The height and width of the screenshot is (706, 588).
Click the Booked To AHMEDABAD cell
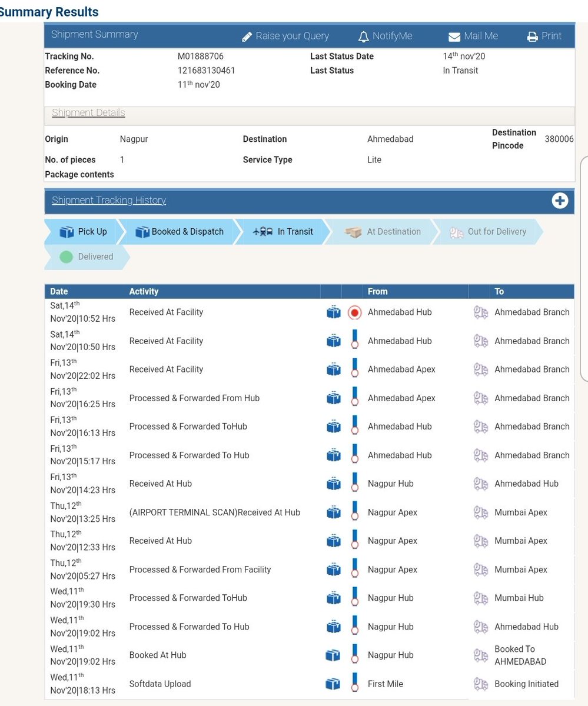(x=520, y=655)
